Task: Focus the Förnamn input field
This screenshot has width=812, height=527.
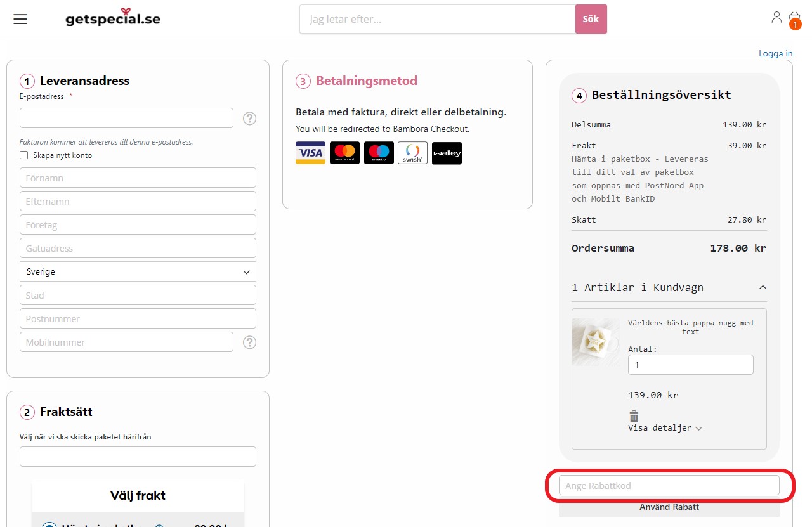Action: point(138,178)
